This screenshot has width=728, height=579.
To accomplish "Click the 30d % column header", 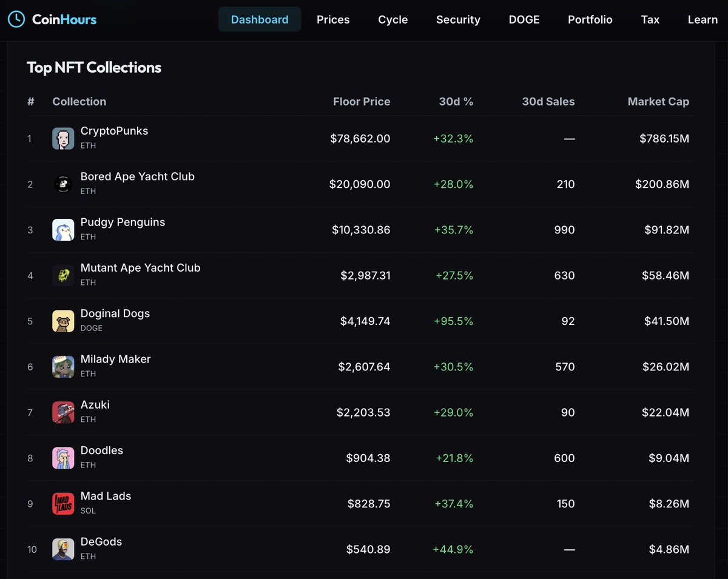I will 456,102.
